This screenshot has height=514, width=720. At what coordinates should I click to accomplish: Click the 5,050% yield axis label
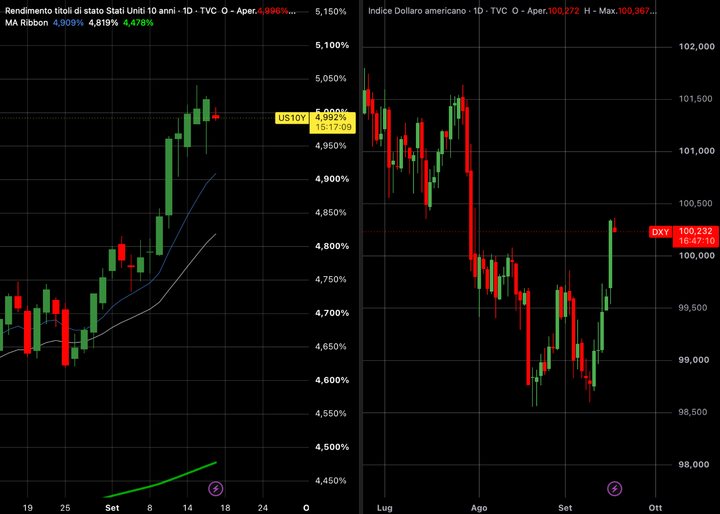click(x=331, y=79)
